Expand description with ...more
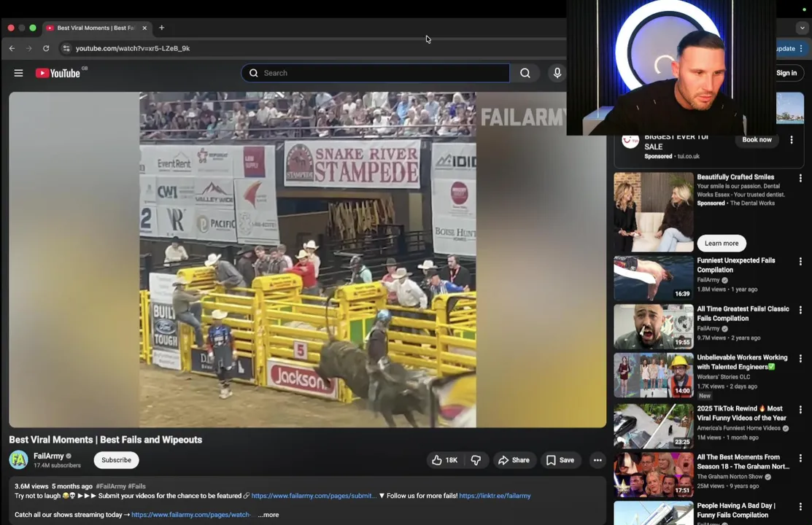 click(268, 515)
